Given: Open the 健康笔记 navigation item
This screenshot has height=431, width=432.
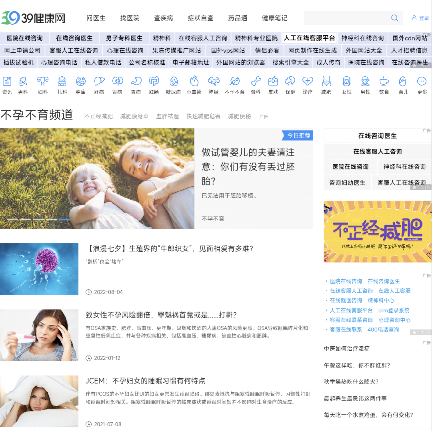Looking at the screenshot, I should [x=275, y=18].
